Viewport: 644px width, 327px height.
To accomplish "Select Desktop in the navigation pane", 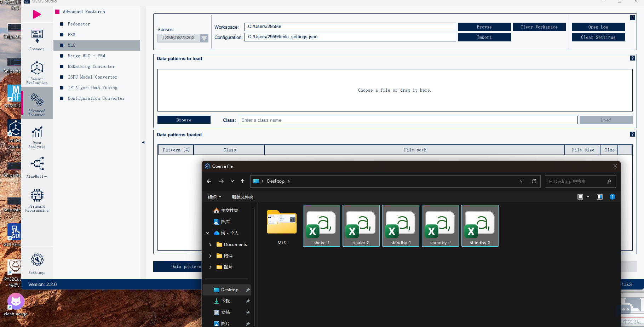I will 229,290.
